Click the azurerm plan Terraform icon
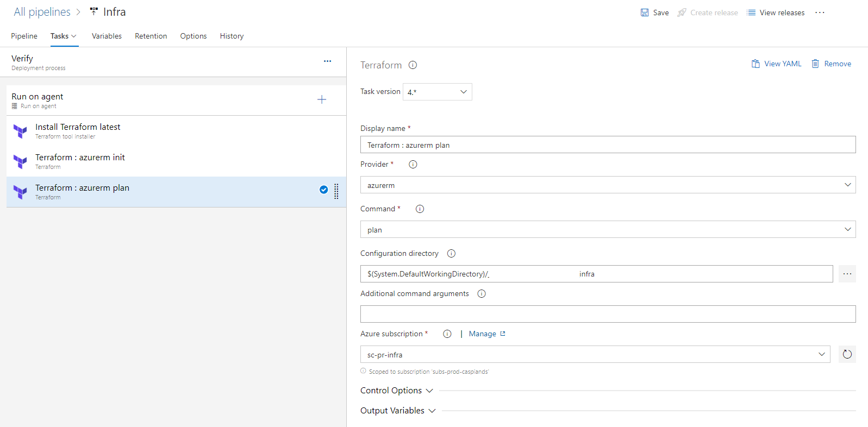This screenshot has height=427, width=868. (x=20, y=192)
